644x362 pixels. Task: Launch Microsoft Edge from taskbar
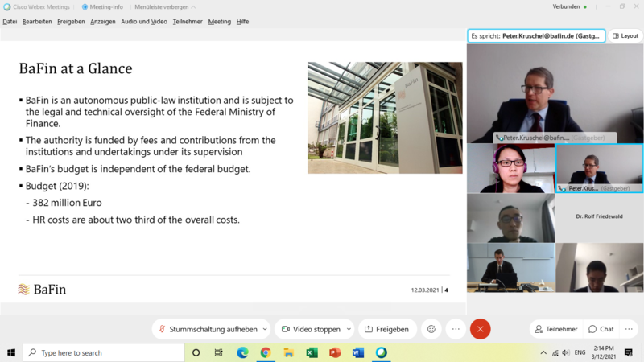(242, 352)
